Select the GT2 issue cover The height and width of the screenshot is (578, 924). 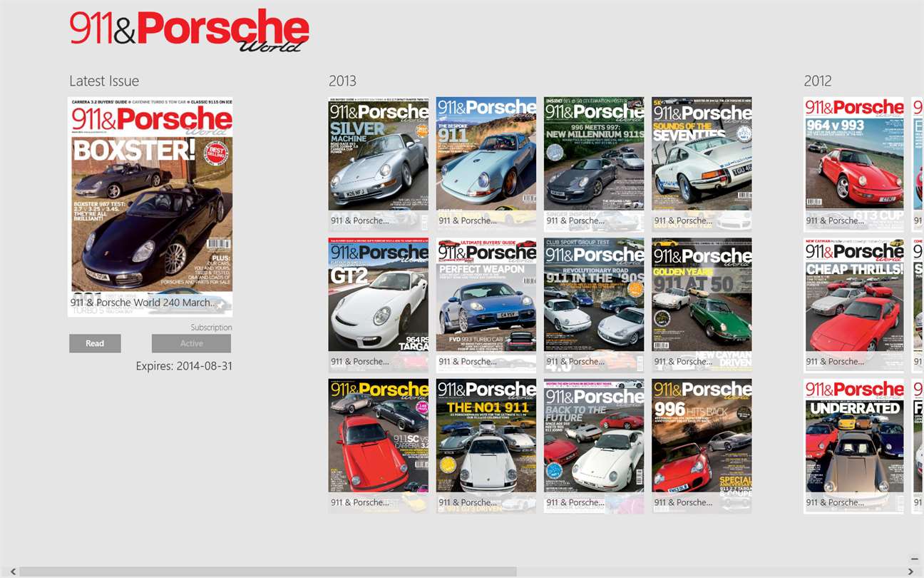(x=379, y=305)
